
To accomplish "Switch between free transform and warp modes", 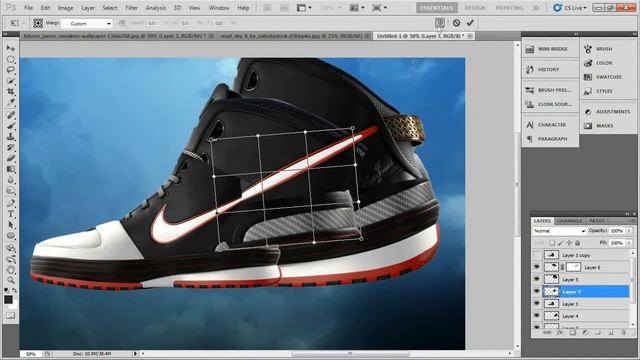I will point(440,23).
